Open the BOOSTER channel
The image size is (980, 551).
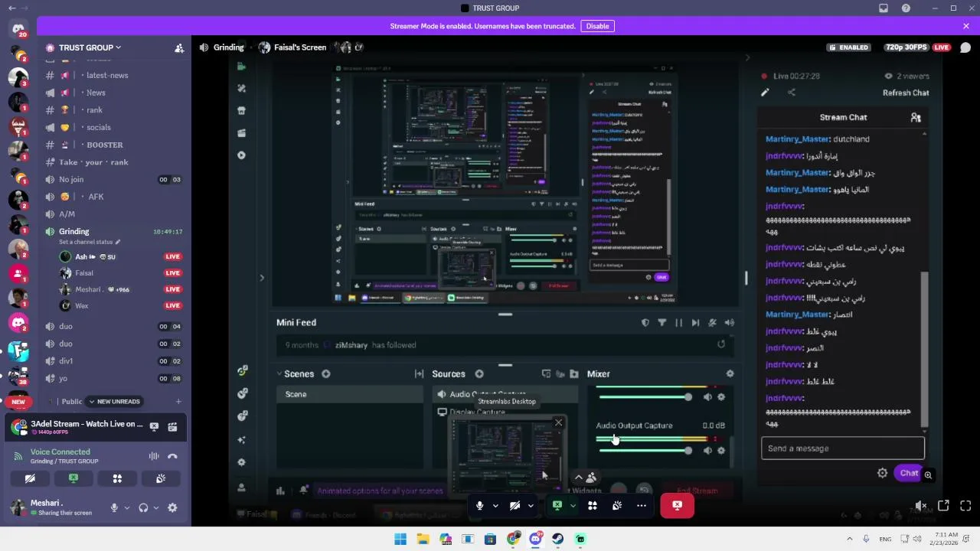point(105,145)
